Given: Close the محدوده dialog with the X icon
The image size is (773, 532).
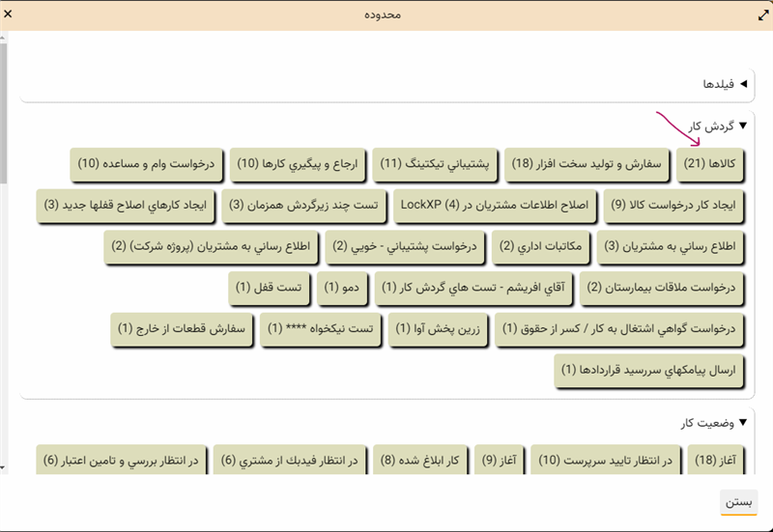Looking at the screenshot, I should 11,14.
